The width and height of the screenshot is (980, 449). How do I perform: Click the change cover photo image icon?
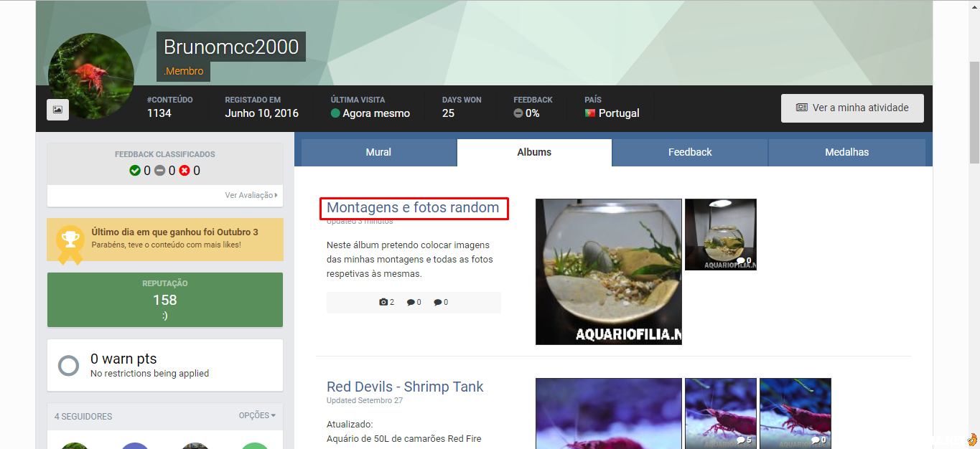(x=57, y=110)
